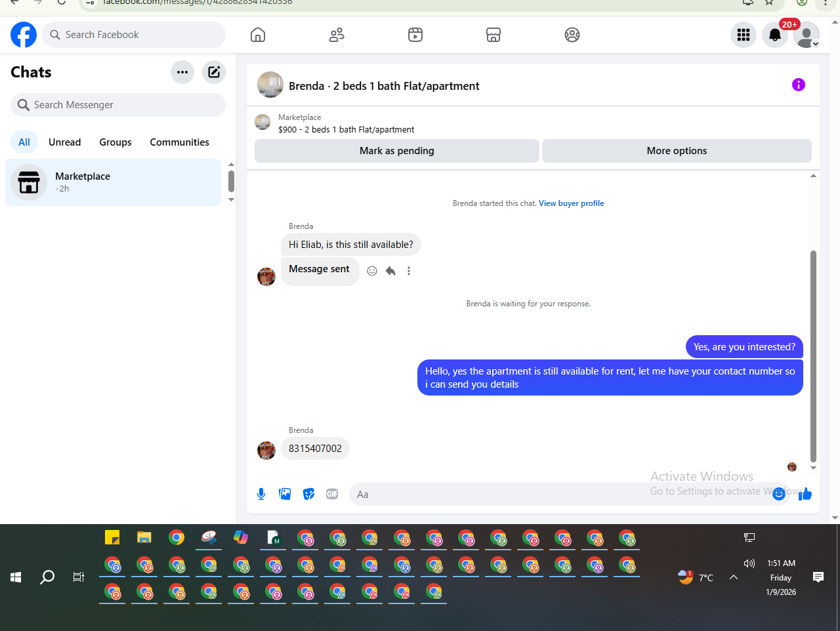Switch to the Unread tab
The height and width of the screenshot is (631, 840).
tap(65, 142)
